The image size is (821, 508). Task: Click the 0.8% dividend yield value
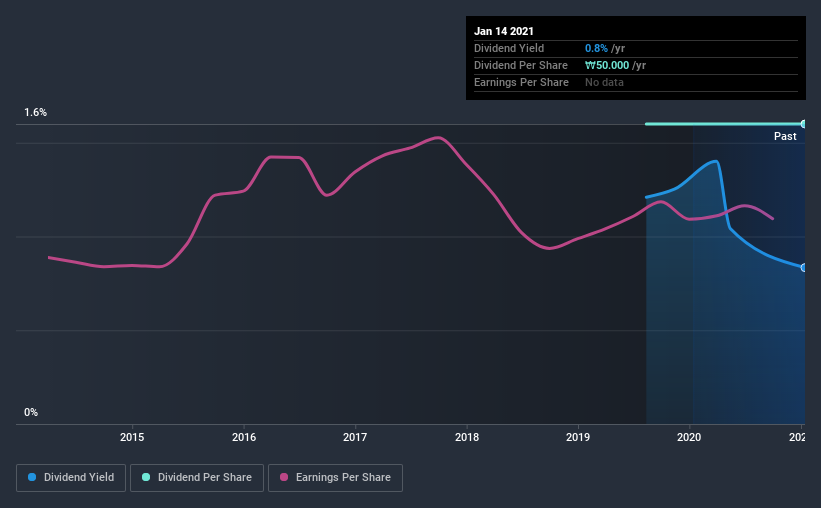596,48
